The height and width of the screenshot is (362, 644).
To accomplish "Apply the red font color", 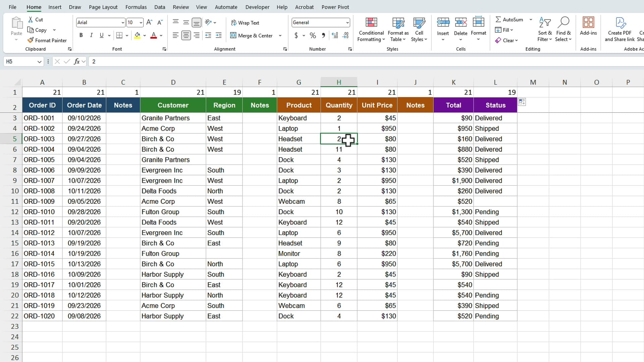I will (x=154, y=36).
